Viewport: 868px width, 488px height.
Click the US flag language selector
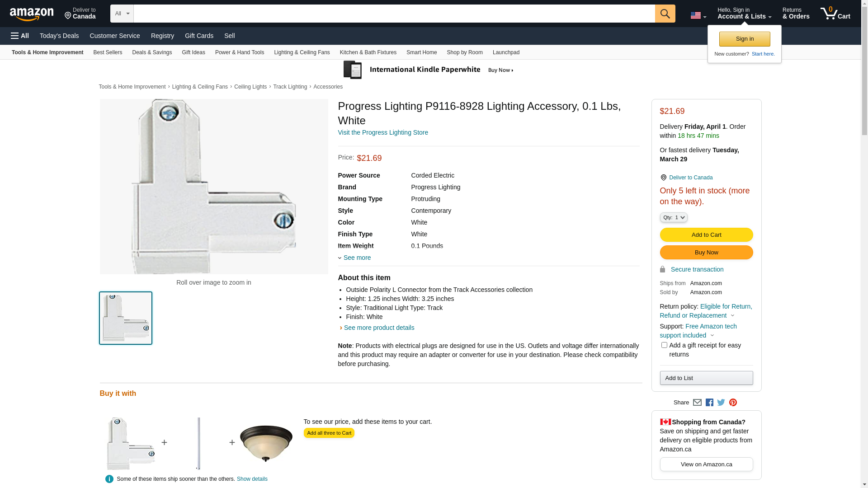pyautogui.click(x=698, y=16)
